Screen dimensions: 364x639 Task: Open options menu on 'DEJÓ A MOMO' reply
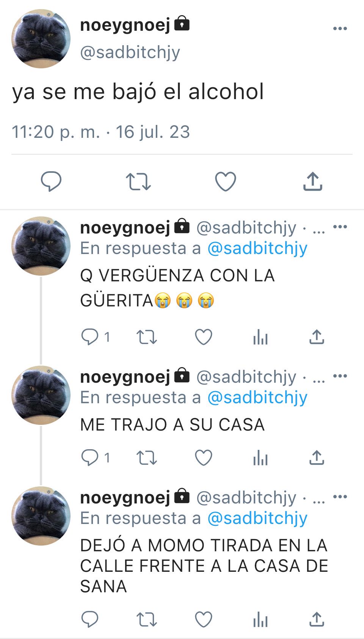point(340,497)
